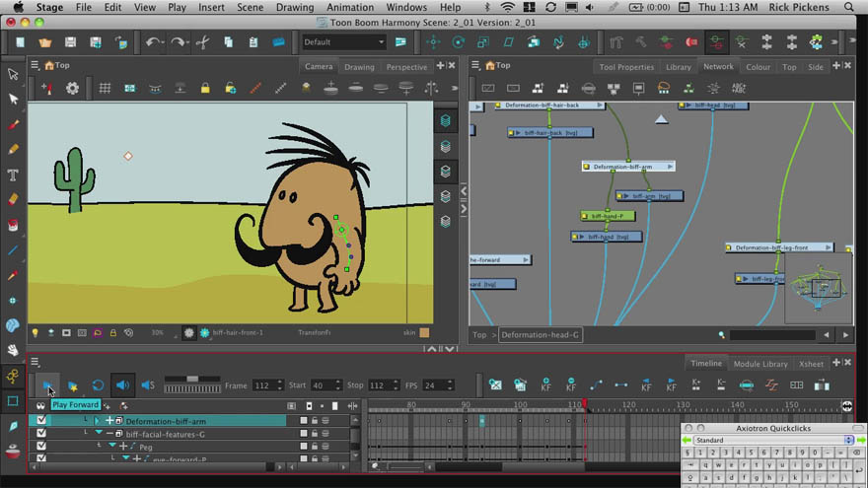This screenshot has height=488, width=868.
Task: Click the magnifier icon beside Network search field
Action: (x=721, y=335)
